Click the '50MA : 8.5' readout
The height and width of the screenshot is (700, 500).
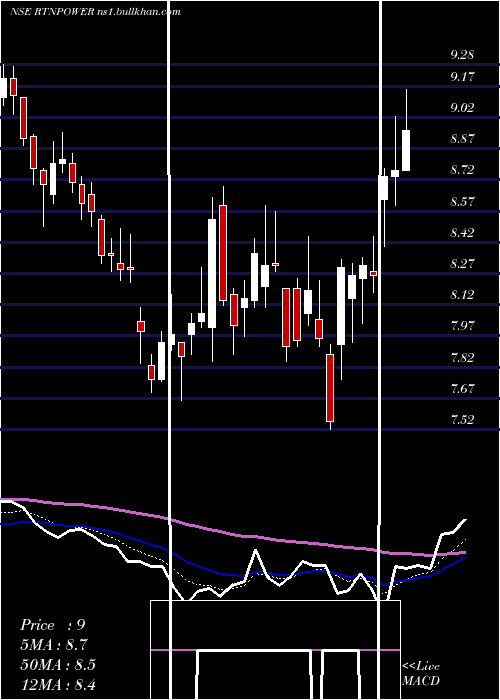[x=58, y=665]
